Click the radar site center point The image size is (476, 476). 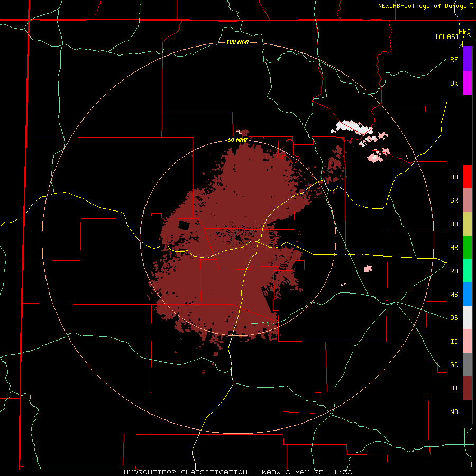coord(237,237)
